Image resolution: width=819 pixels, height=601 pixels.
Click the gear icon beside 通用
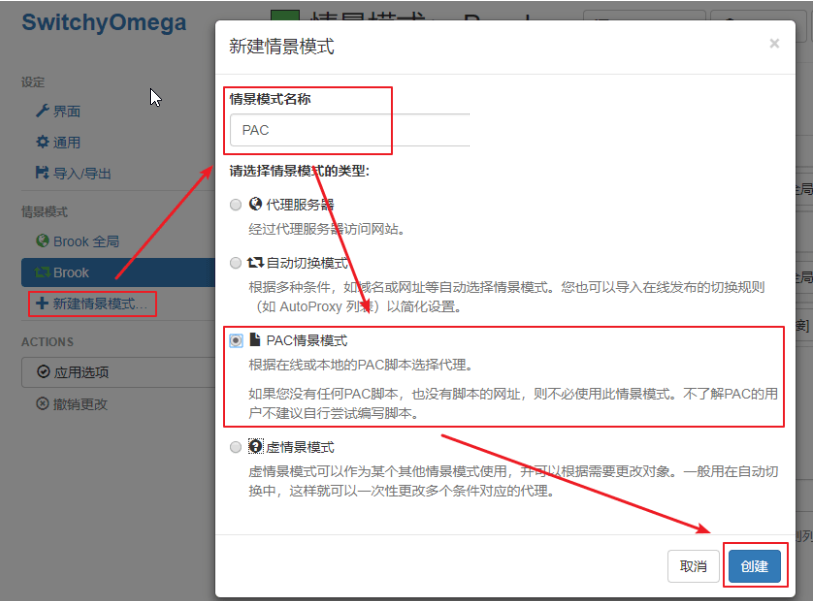(x=42, y=142)
